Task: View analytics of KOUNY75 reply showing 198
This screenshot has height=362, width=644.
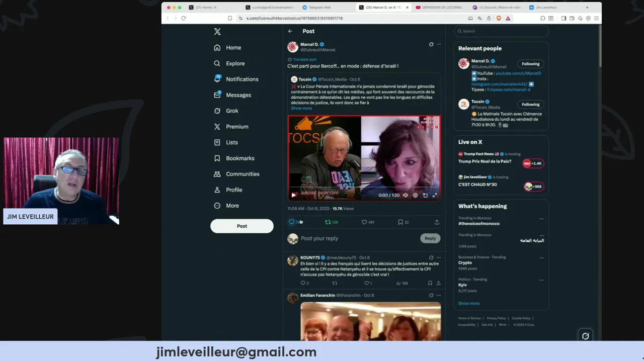Action: [401, 283]
